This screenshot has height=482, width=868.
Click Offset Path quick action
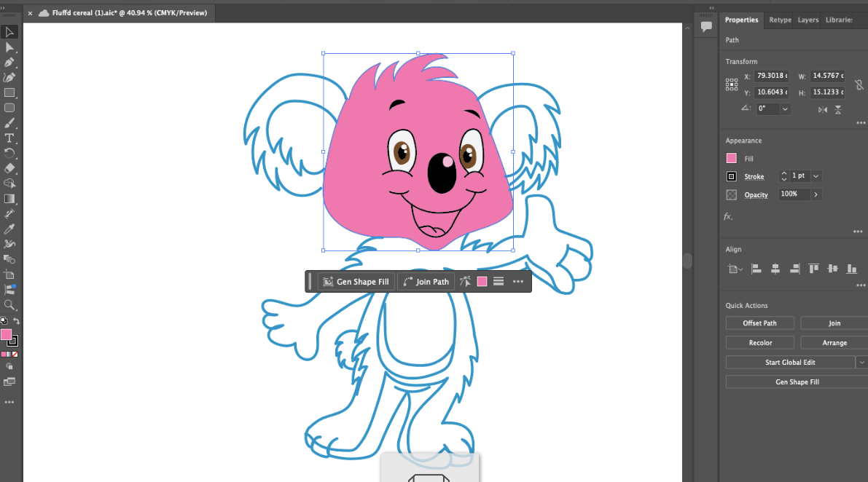[x=759, y=323]
